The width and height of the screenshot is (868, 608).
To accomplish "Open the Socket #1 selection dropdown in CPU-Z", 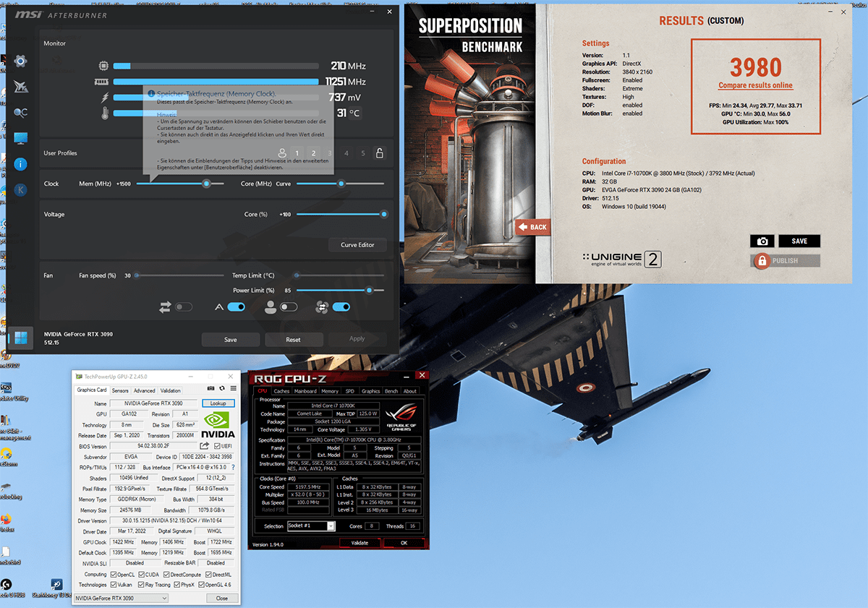I will (x=311, y=526).
